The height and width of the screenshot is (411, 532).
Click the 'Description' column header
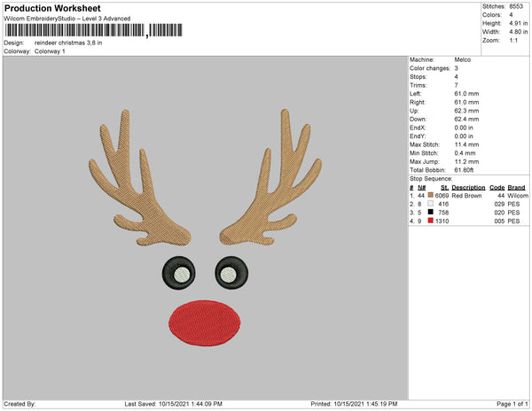(x=468, y=188)
